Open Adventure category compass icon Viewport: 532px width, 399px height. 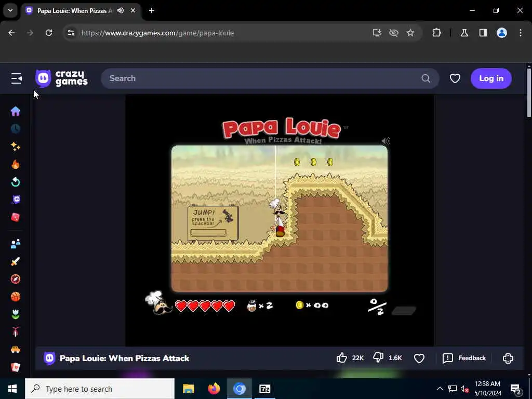pyautogui.click(x=15, y=279)
